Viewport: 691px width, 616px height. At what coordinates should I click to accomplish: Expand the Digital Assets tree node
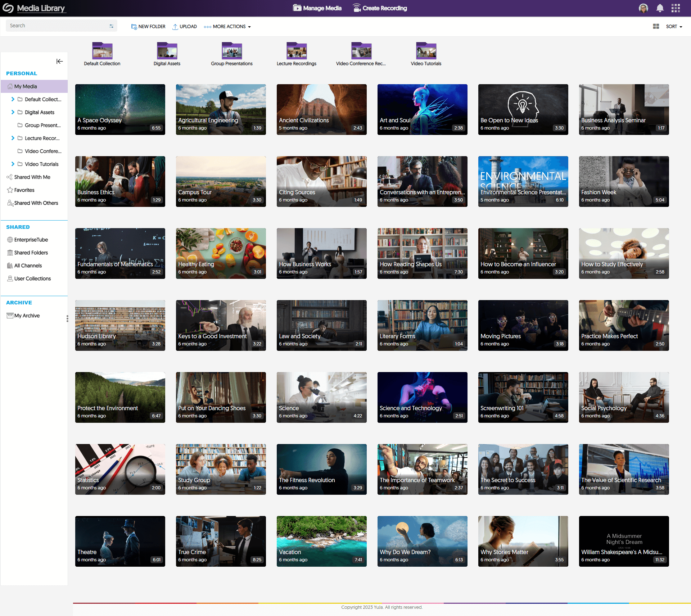click(x=13, y=112)
